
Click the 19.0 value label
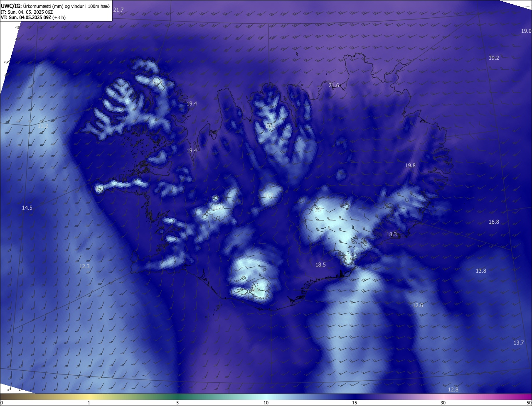526,31
